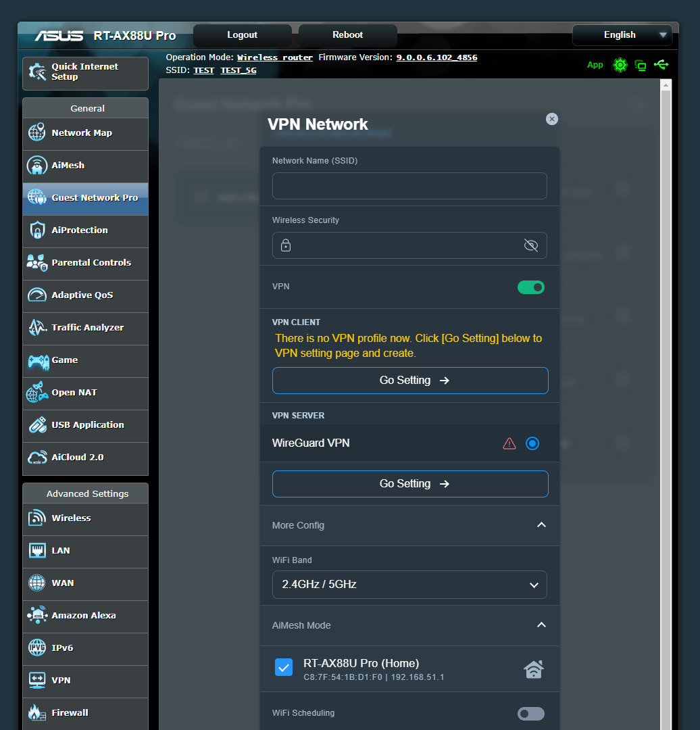Collapse the More Config section
Screen dimensions: 700x730
pos(541,525)
